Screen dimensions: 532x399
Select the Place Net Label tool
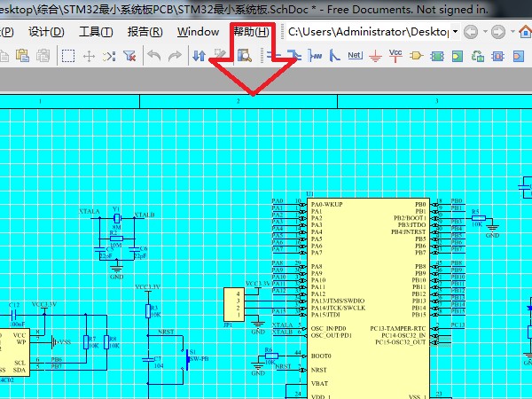(356, 55)
